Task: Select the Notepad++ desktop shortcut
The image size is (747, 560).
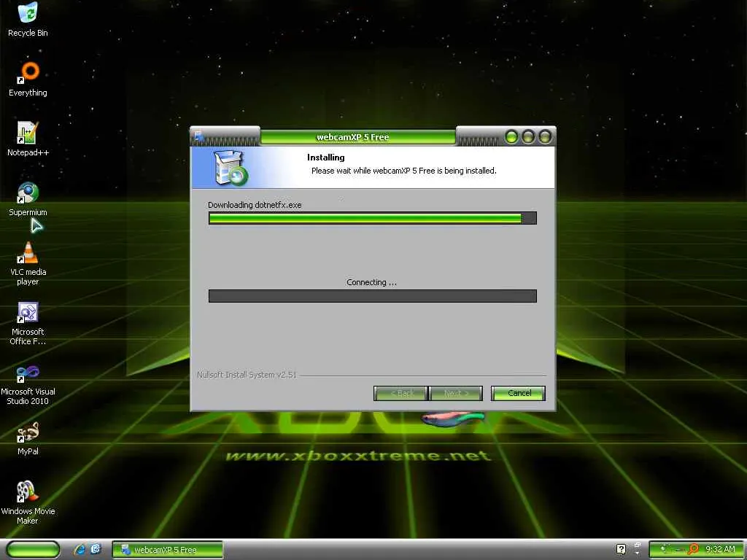Action: coord(28,139)
